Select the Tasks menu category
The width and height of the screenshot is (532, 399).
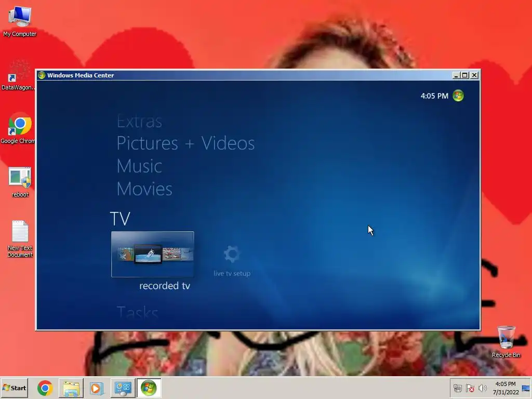pyautogui.click(x=137, y=312)
